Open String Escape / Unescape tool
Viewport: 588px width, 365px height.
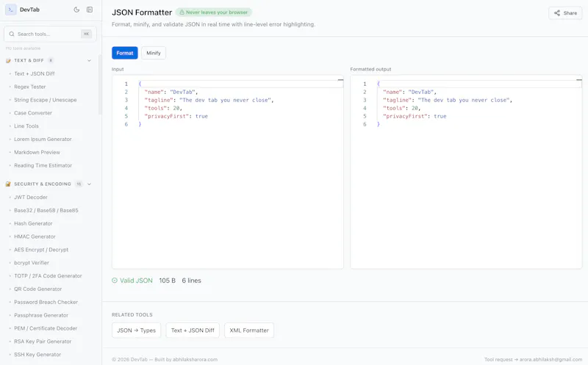coord(45,100)
